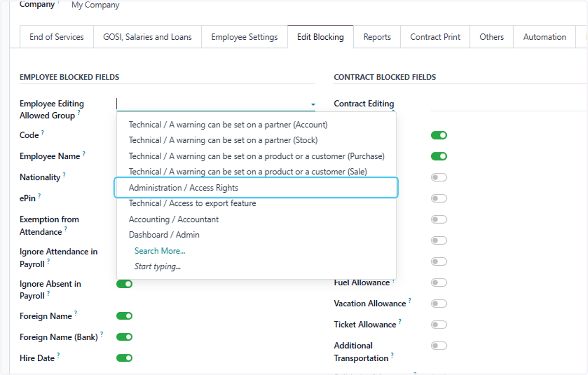
Task: Select the Edit Blocking tab
Action: (320, 37)
